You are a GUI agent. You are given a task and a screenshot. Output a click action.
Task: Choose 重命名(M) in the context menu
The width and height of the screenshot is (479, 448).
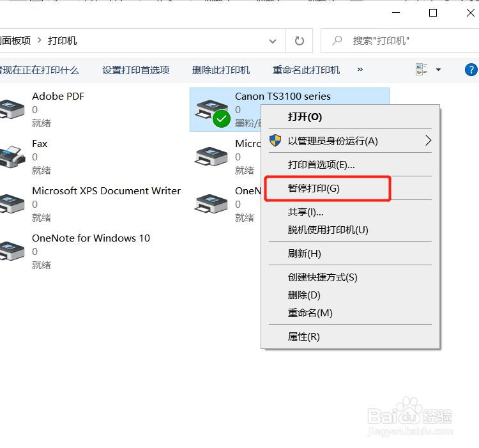coord(350,313)
